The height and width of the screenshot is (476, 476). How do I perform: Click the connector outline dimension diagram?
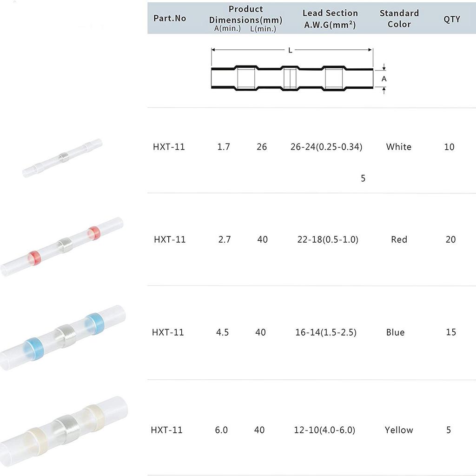292,76
